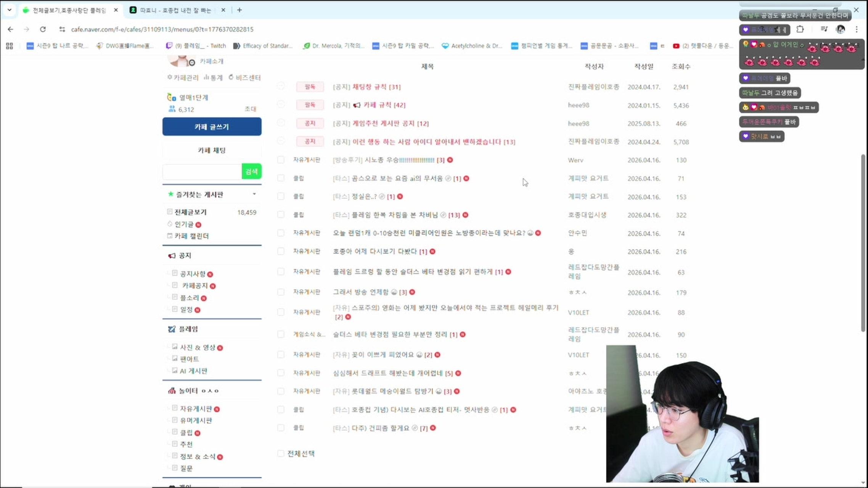Check the checkbox next to 다주 건피좀 post
The image size is (868, 488).
[281, 428]
